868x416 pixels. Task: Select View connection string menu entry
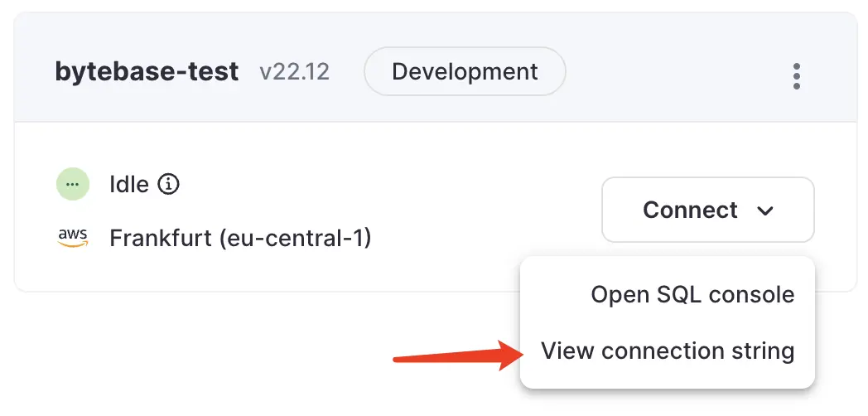(668, 351)
